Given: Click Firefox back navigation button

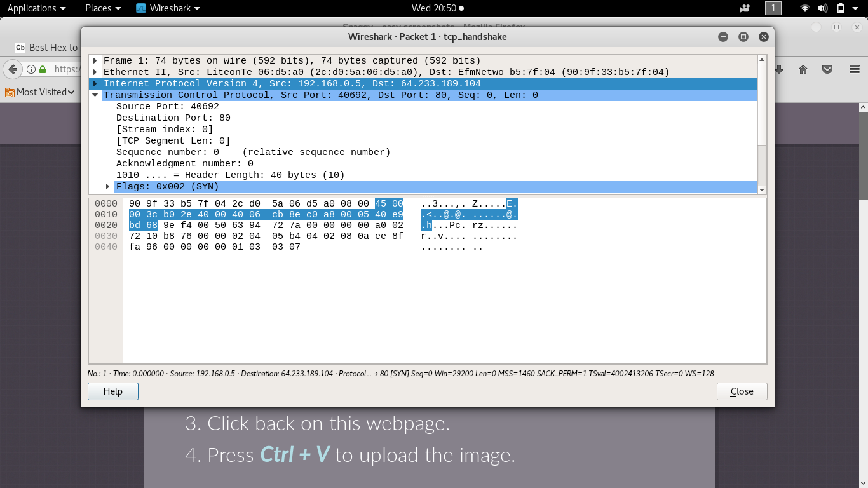Looking at the screenshot, I should click(x=12, y=69).
